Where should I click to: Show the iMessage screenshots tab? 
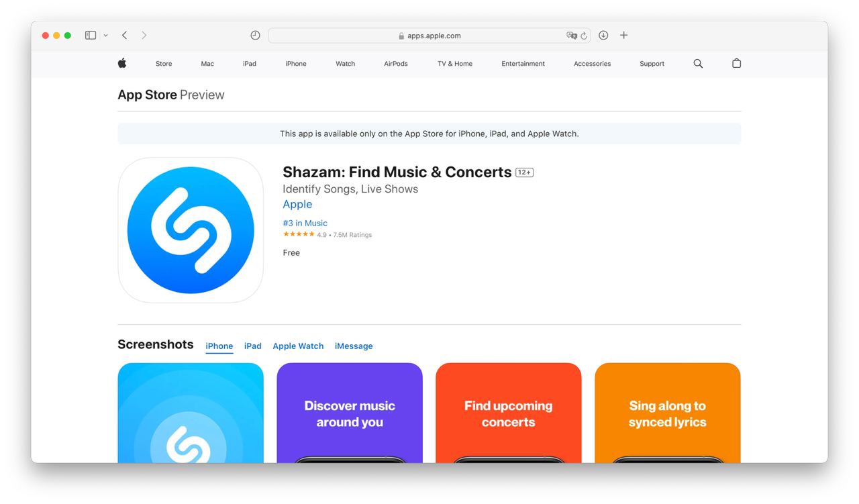click(354, 346)
